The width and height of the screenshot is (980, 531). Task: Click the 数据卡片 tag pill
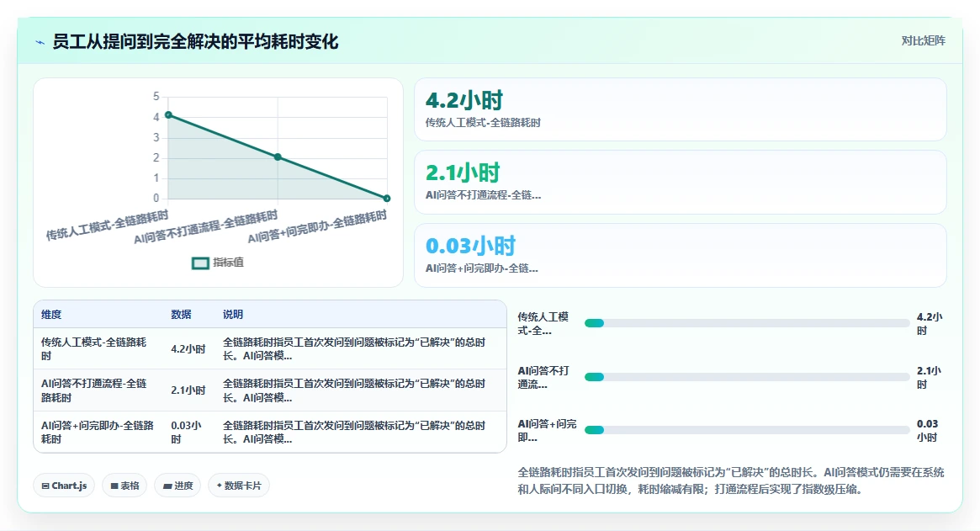pos(239,486)
